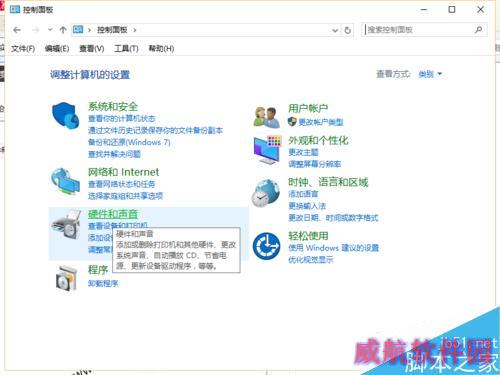Go up one level with the Up arrow
The height and width of the screenshot is (375, 500).
tap(63, 30)
